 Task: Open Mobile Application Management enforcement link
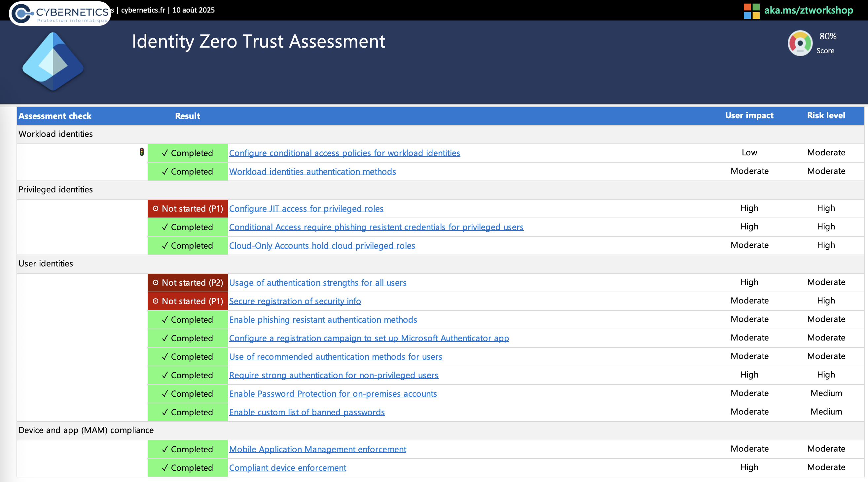[317, 449]
